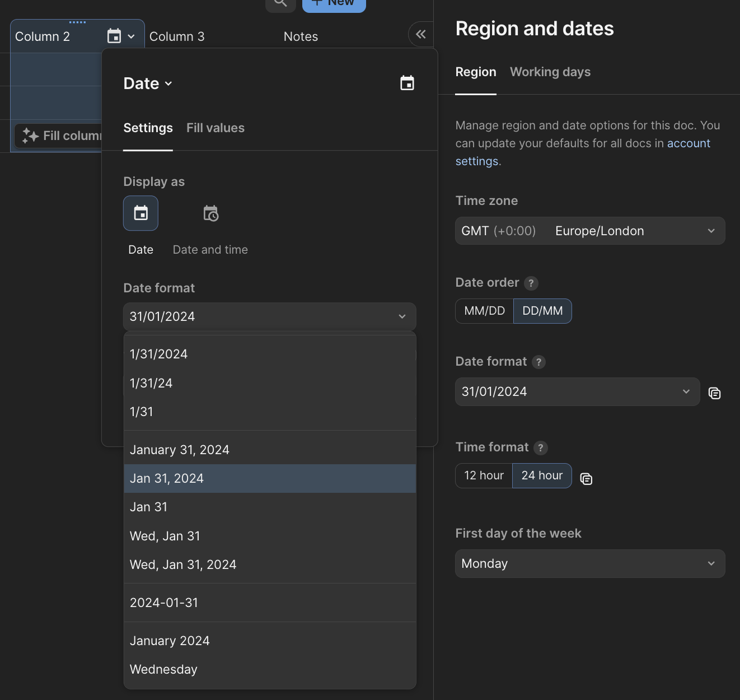This screenshot has height=700, width=740.
Task: Open the Fill values tab
Action: pyautogui.click(x=215, y=128)
